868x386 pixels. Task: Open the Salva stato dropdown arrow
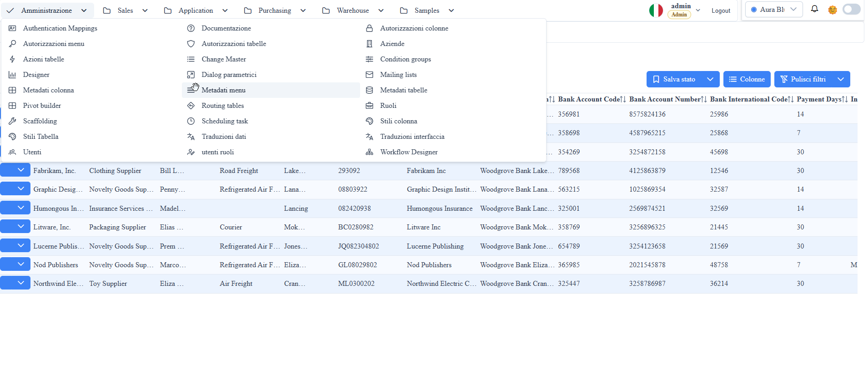pos(710,79)
